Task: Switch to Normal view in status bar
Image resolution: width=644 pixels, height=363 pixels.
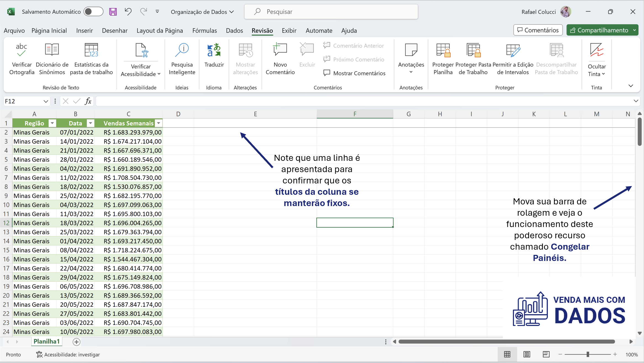Action: pyautogui.click(x=507, y=354)
